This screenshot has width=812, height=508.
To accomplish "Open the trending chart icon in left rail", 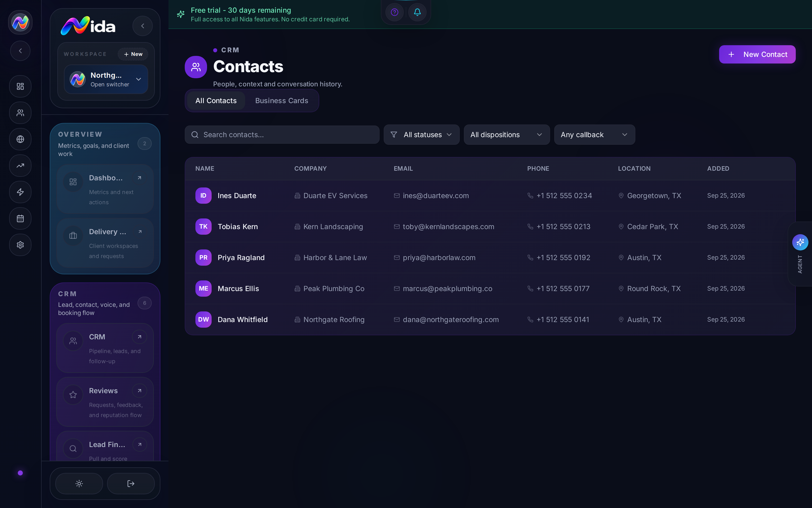I will coord(20,166).
